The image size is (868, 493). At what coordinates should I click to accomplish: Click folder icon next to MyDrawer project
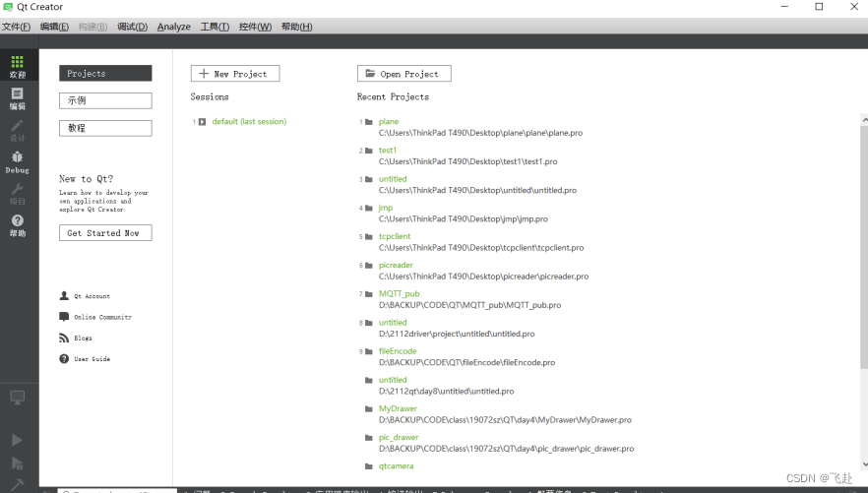(369, 409)
